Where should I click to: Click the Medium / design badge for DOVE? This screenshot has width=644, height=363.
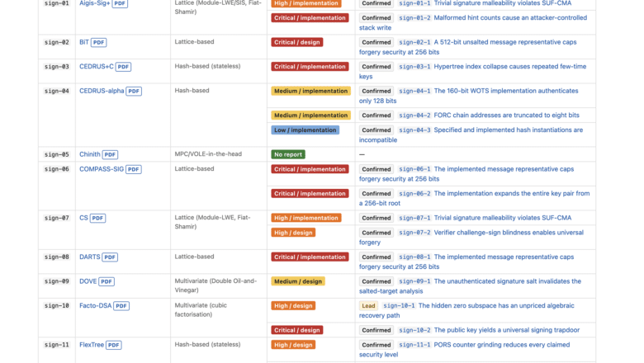[298, 282]
